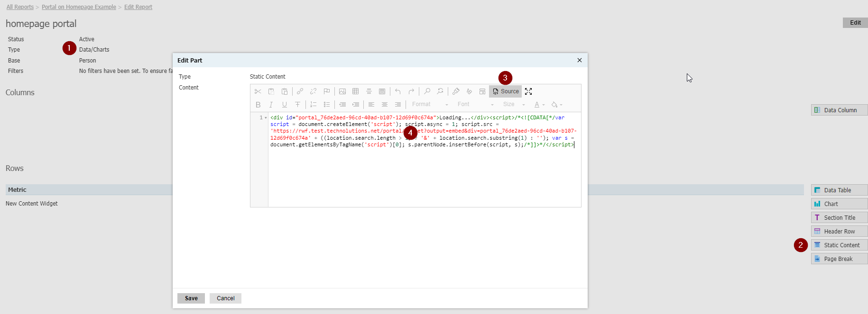Click the Decrease Indent icon

[x=342, y=105]
